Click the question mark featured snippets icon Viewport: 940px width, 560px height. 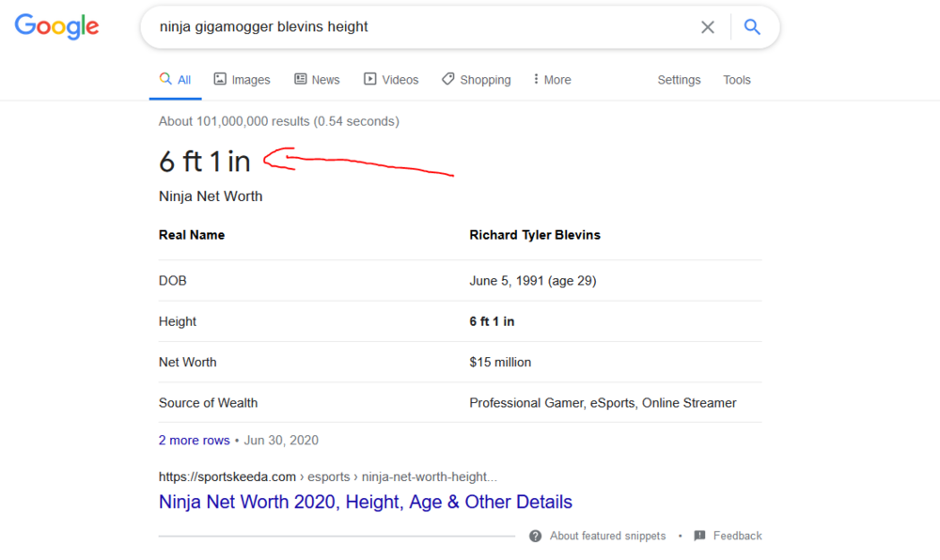(x=536, y=537)
